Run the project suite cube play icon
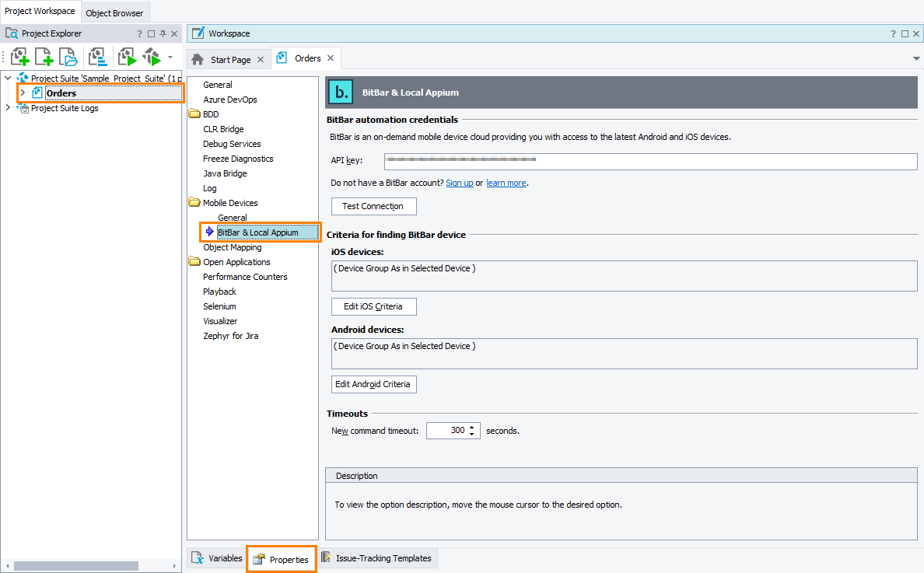The height and width of the screenshot is (573, 924). pos(152,57)
